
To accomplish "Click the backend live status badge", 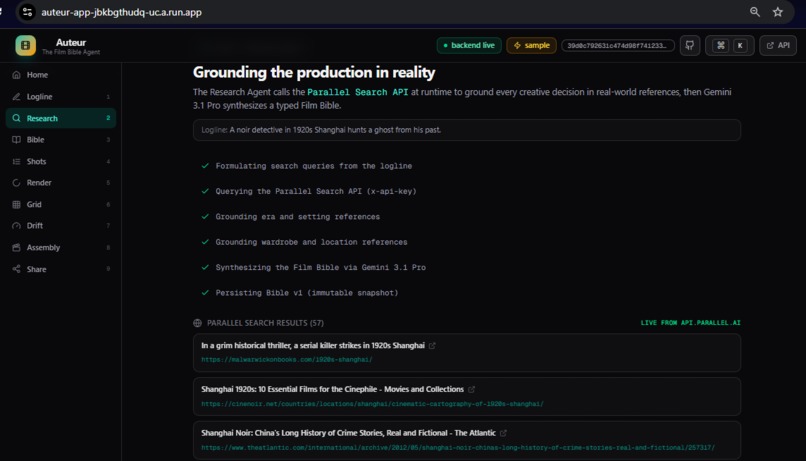I will (x=469, y=45).
